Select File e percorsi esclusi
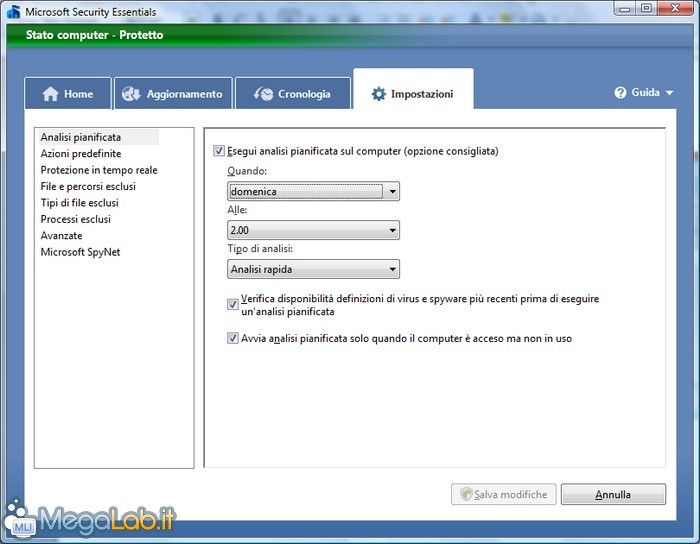 88,187
